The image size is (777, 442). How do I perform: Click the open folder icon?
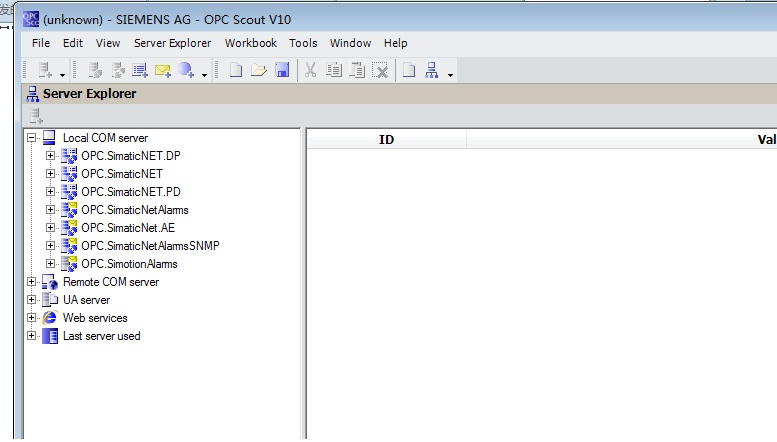coord(259,70)
